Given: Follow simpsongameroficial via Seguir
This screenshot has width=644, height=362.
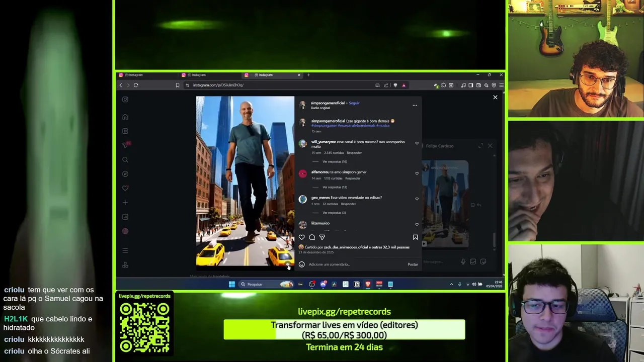Looking at the screenshot, I should coord(354,103).
